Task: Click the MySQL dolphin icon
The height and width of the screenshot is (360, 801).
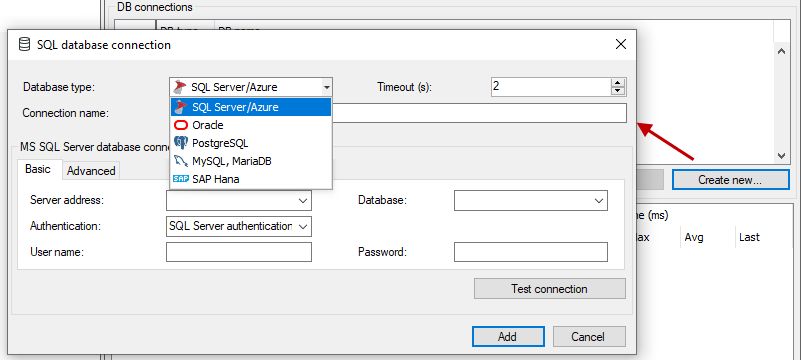Action: (181, 161)
